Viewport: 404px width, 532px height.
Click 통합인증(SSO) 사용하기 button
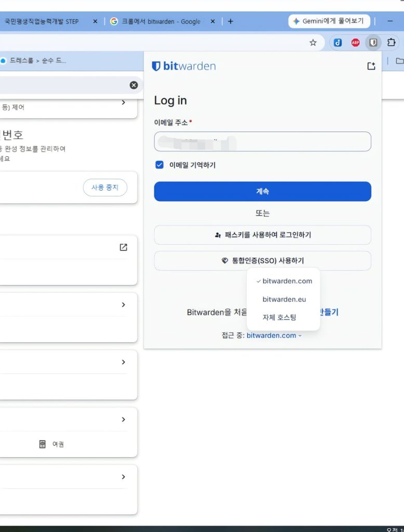point(263,261)
